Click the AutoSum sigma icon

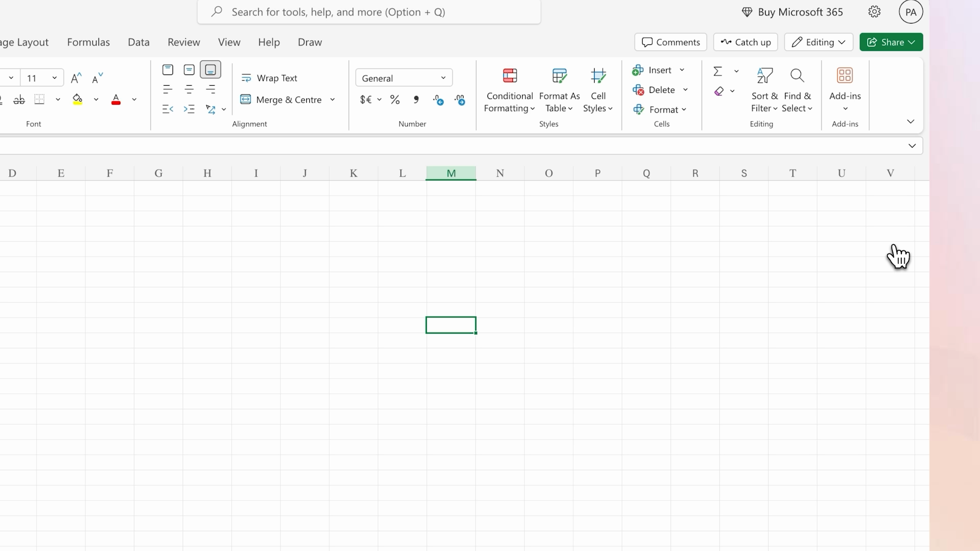click(718, 71)
